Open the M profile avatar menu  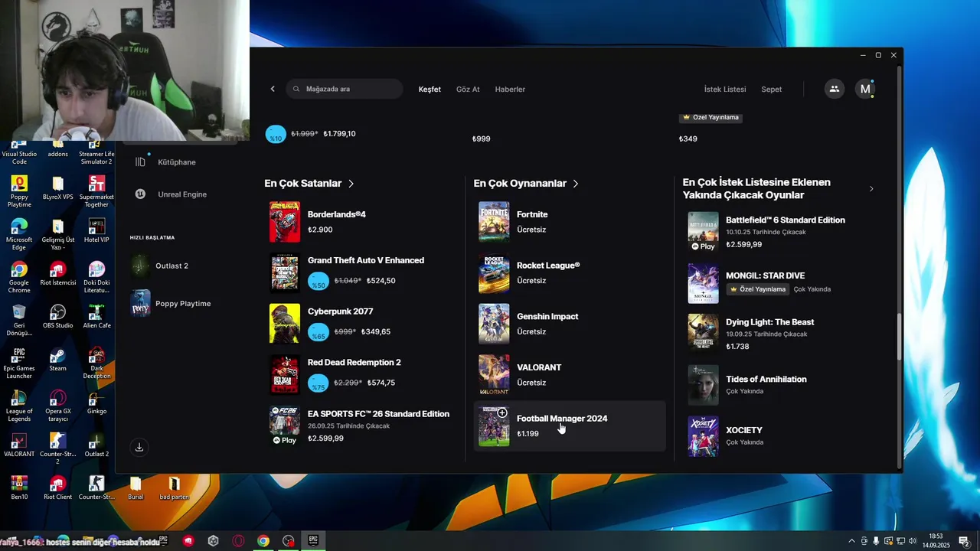click(865, 89)
